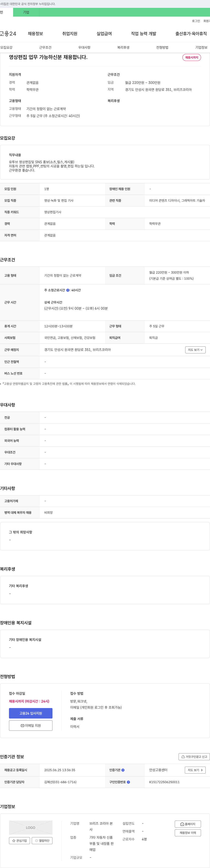Jump to the 전형방법 section tab
Screen dimensions: 210x868
pos(162,47)
